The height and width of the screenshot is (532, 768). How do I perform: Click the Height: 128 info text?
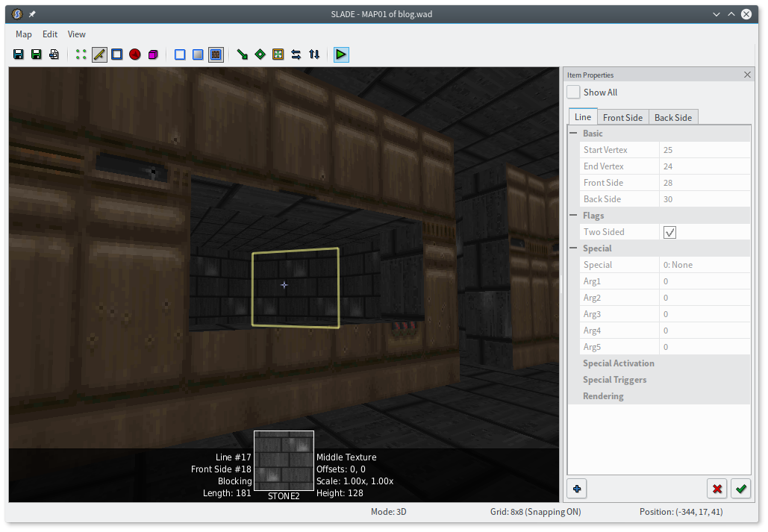tap(340, 493)
